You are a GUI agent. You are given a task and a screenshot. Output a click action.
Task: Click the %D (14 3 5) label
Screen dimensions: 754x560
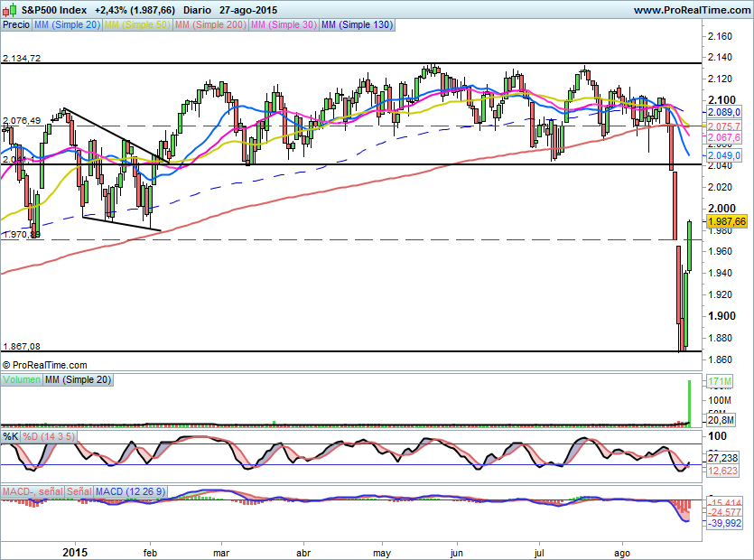[x=49, y=436]
